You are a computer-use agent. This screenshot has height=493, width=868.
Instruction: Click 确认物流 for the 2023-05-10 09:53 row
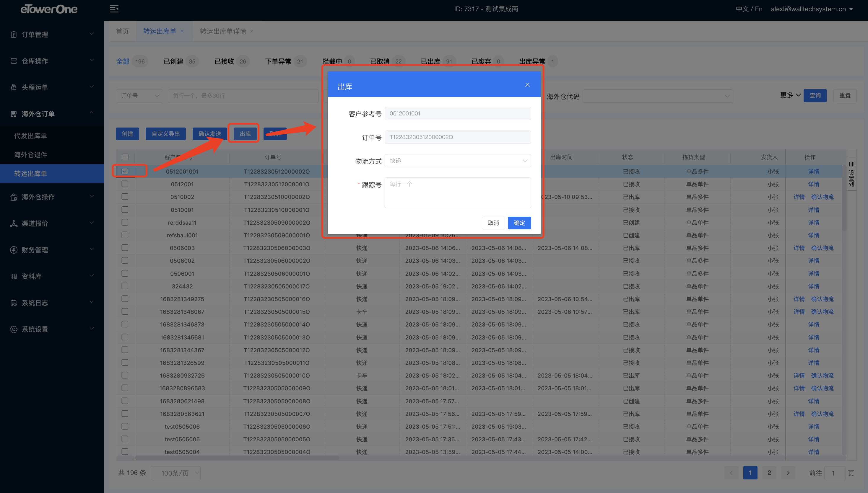point(822,197)
